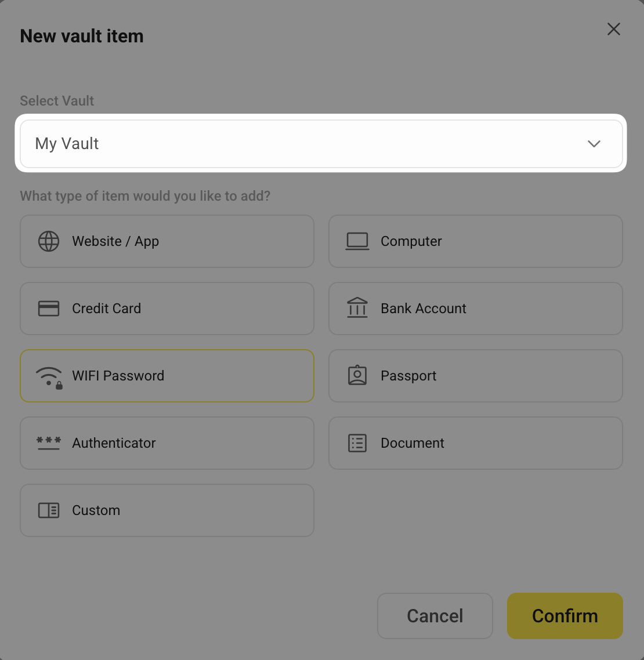Choose the Bank Account item type label
644x660 pixels.
[x=424, y=309]
